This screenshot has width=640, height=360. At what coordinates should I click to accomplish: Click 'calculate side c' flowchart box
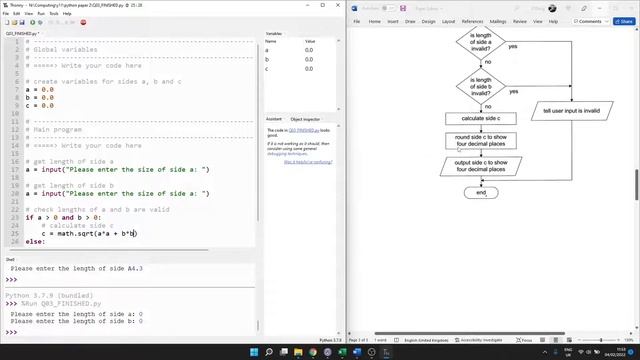(481, 118)
